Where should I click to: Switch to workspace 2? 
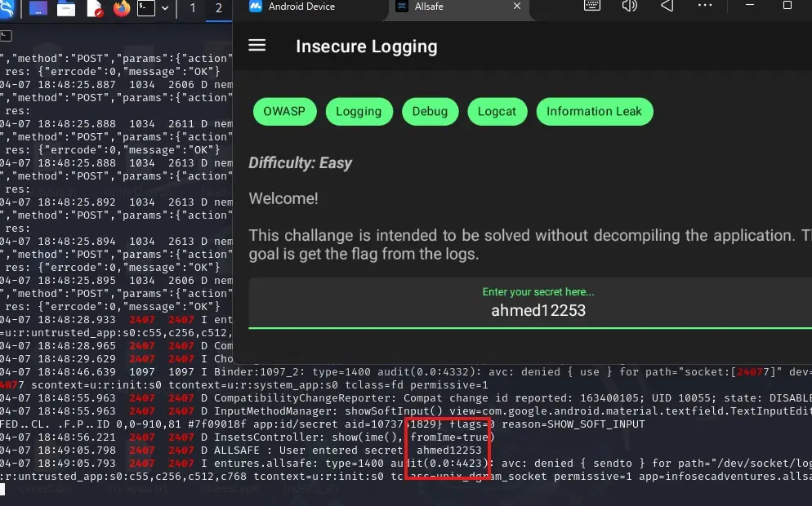coord(219,8)
